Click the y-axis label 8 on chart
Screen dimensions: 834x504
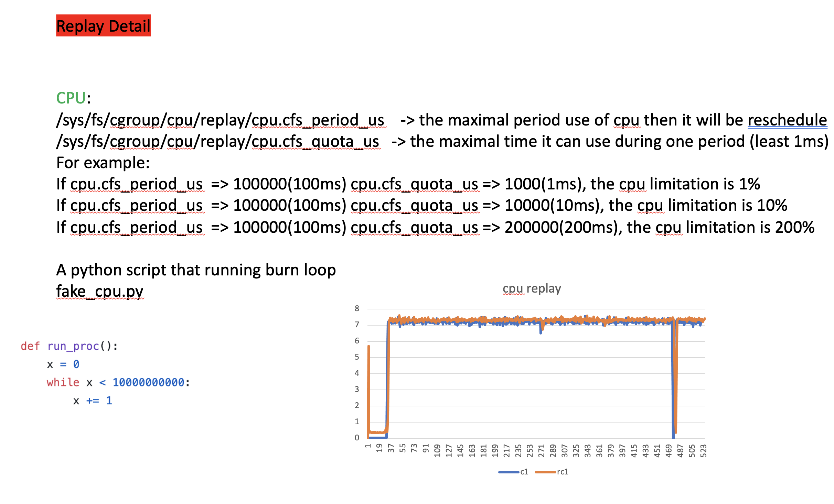357,308
